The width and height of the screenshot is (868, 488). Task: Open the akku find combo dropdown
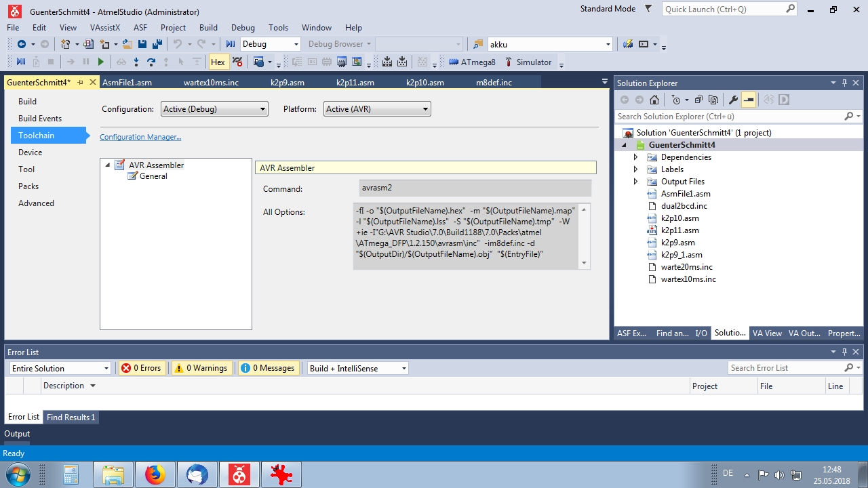(x=608, y=44)
